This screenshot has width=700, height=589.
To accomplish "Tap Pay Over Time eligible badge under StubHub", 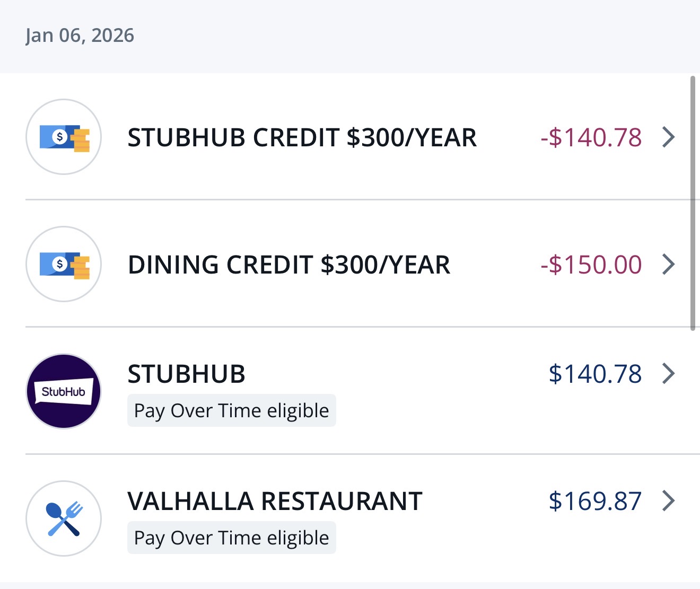I will tap(231, 411).
